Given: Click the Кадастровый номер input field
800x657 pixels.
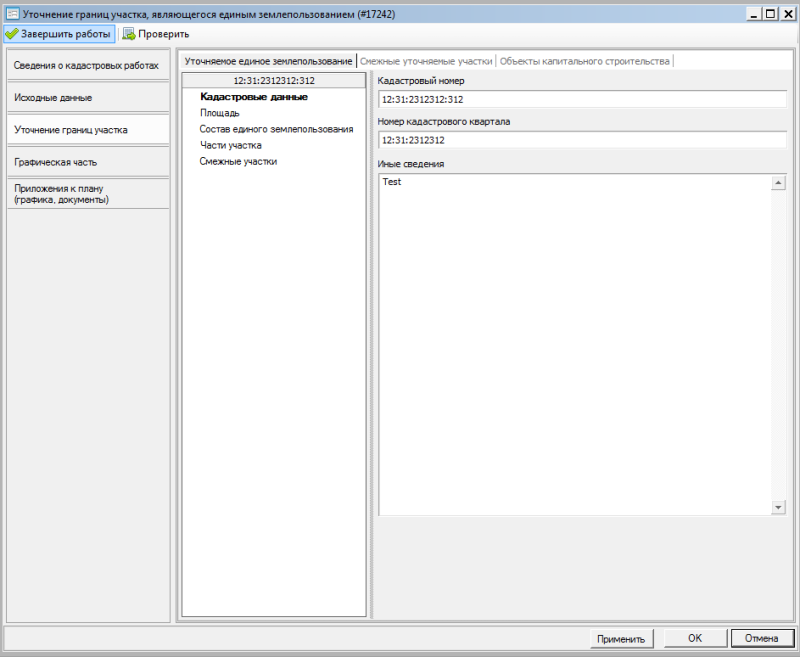Looking at the screenshot, I should click(x=581, y=100).
